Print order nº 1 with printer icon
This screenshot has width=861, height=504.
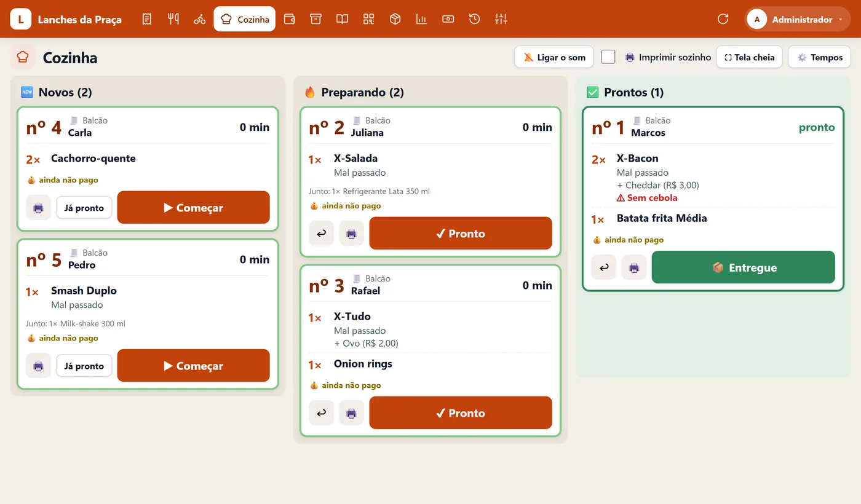click(634, 267)
